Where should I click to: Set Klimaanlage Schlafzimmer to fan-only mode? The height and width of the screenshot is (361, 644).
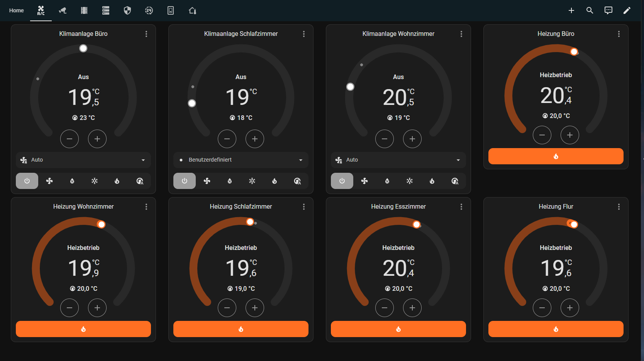[207, 181]
